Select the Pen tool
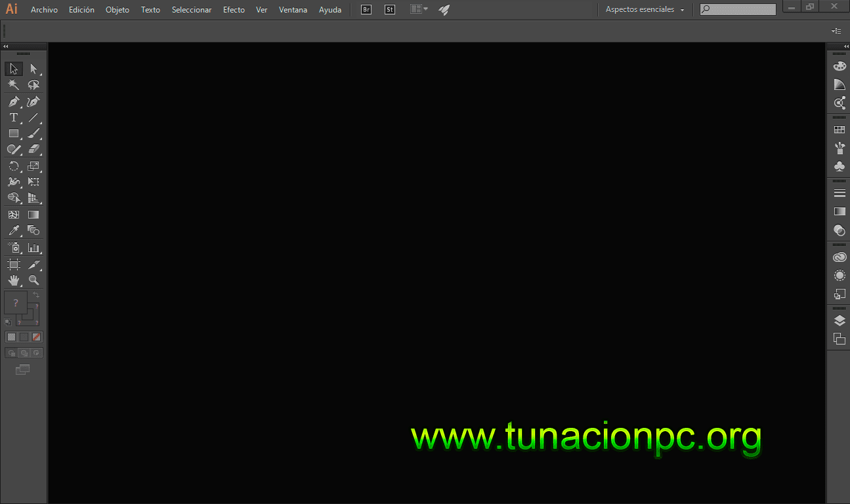Image resolution: width=850 pixels, height=504 pixels. click(x=14, y=102)
